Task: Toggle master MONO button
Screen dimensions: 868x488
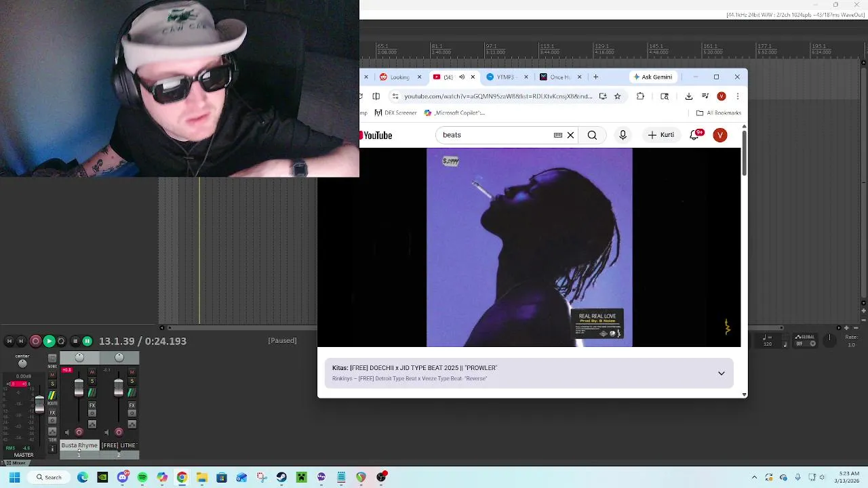Action: click(52, 359)
